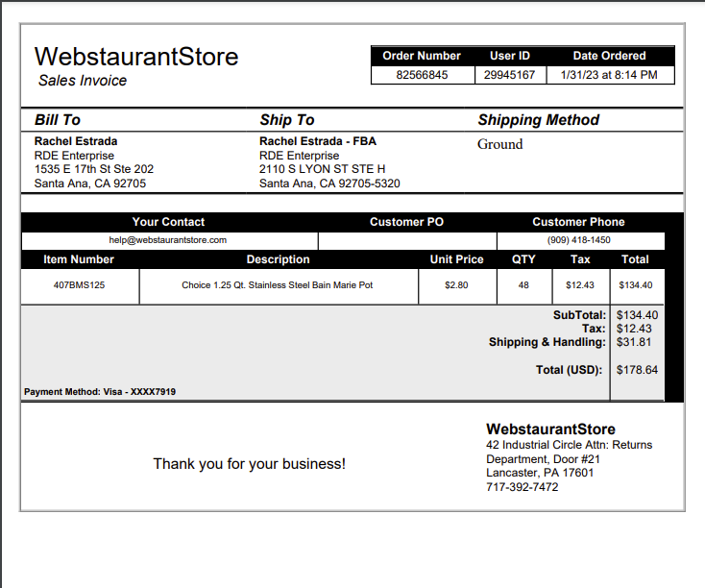Select Santa Ana, CA 92705-5320
Screen dimensions: 705x588
click(x=329, y=184)
